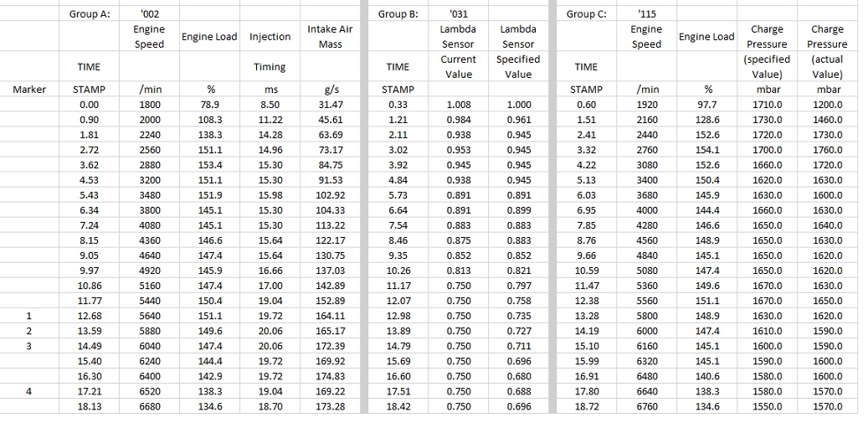Select the engine speed value 6680
The width and height of the screenshot is (868, 428).
150,405
